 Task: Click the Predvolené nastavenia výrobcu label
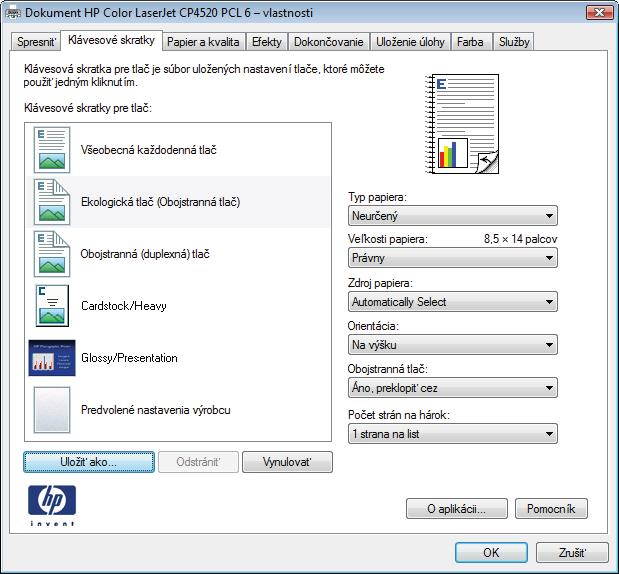156,410
